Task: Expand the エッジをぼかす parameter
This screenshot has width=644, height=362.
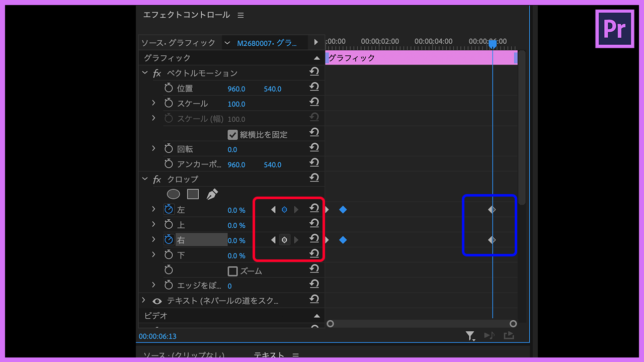Action: click(153, 285)
